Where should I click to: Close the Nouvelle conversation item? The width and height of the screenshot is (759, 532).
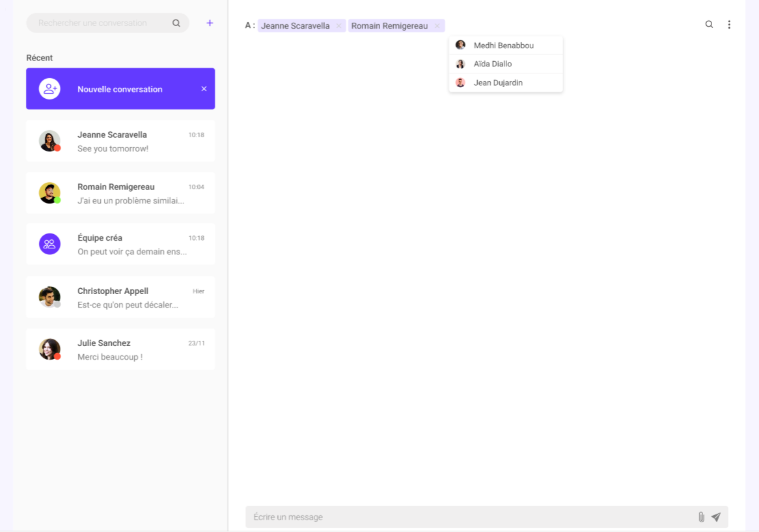[204, 88]
